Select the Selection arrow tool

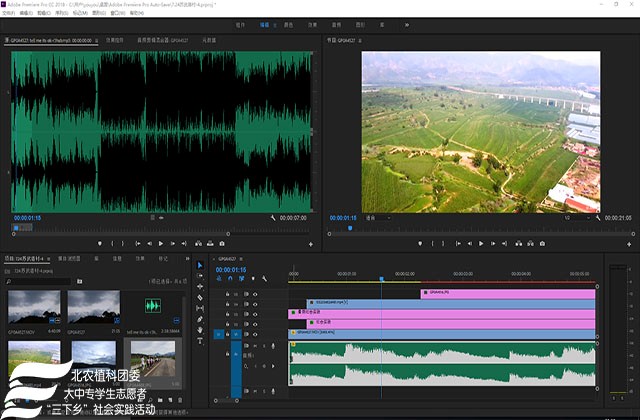click(200, 265)
